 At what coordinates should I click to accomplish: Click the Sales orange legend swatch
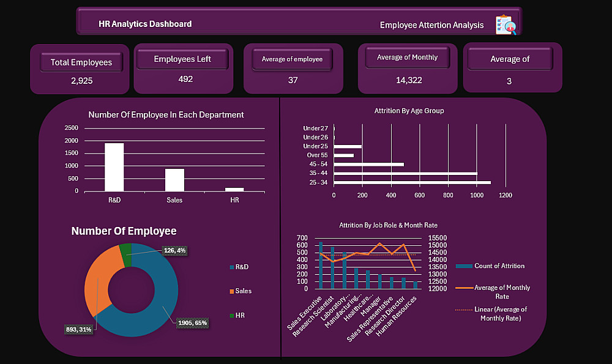[232, 291]
